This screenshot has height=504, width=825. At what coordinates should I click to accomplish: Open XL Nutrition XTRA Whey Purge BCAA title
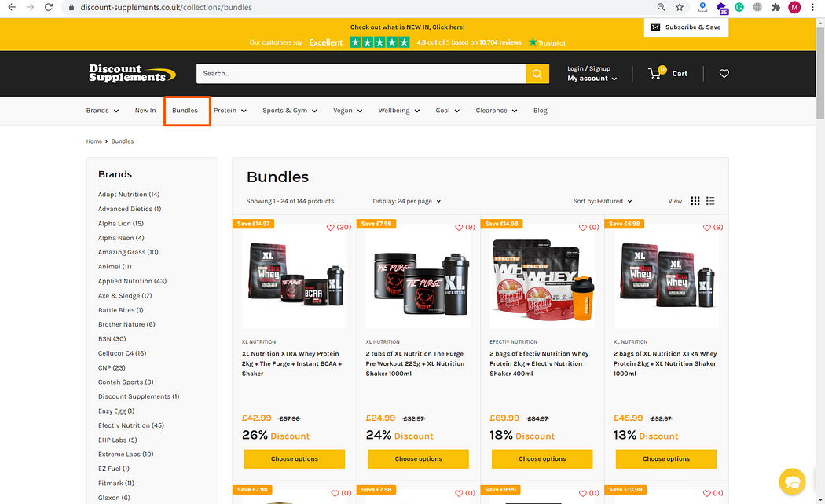(x=291, y=363)
